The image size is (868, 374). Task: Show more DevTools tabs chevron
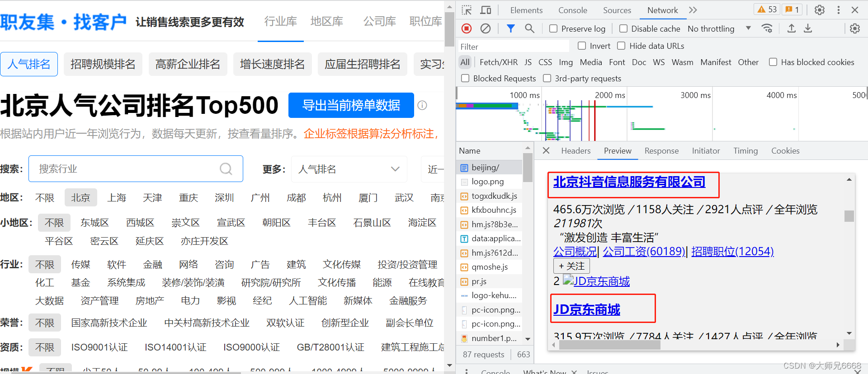[693, 10]
